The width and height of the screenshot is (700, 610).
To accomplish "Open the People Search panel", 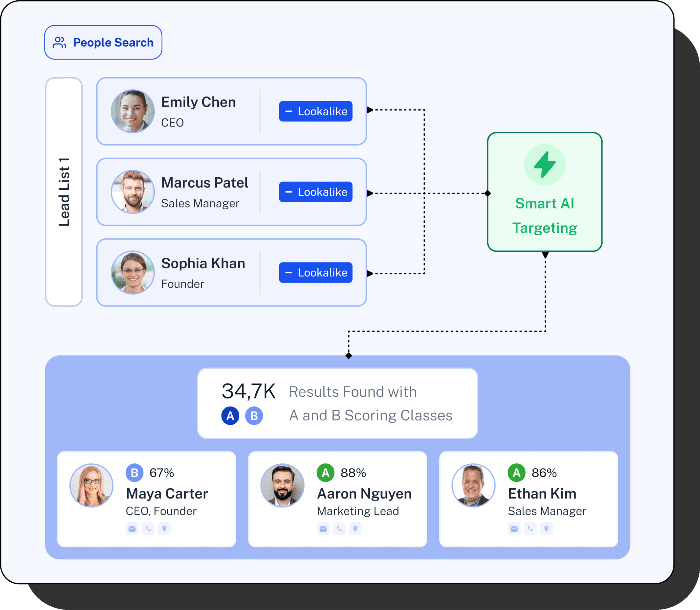I will [x=103, y=42].
